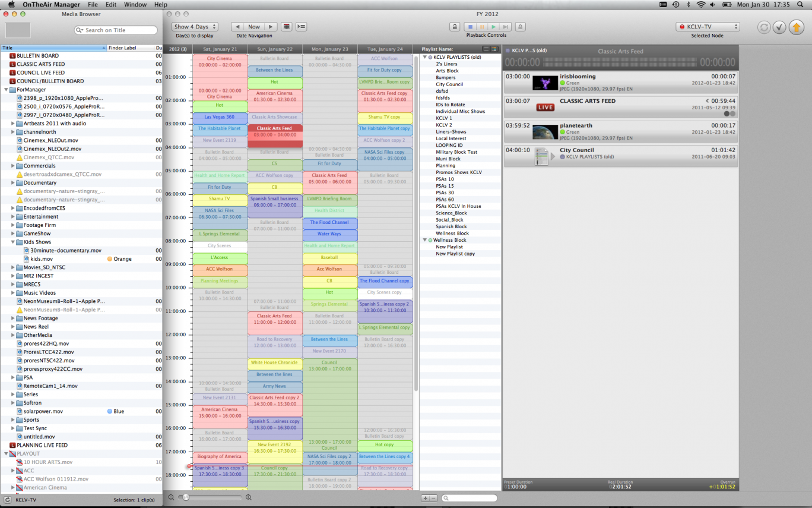Expand the Sports folder
The image size is (812, 508).
point(13,419)
